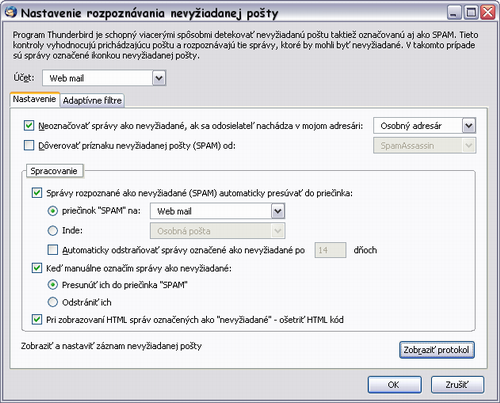The image size is (500, 403).
Task: Confirm settings with the OK button
Action: pyautogui.click(x=395, y=385)
